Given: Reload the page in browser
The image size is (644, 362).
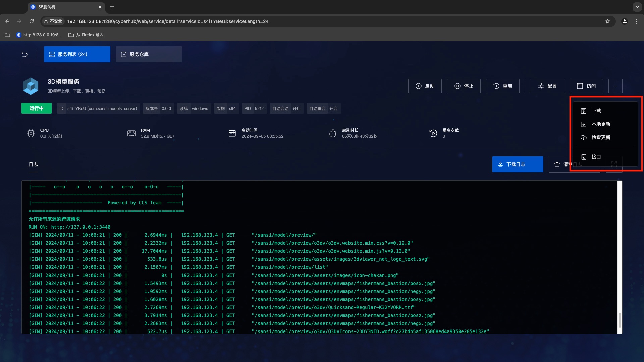Looking at the screenshot, I should 32,21.
